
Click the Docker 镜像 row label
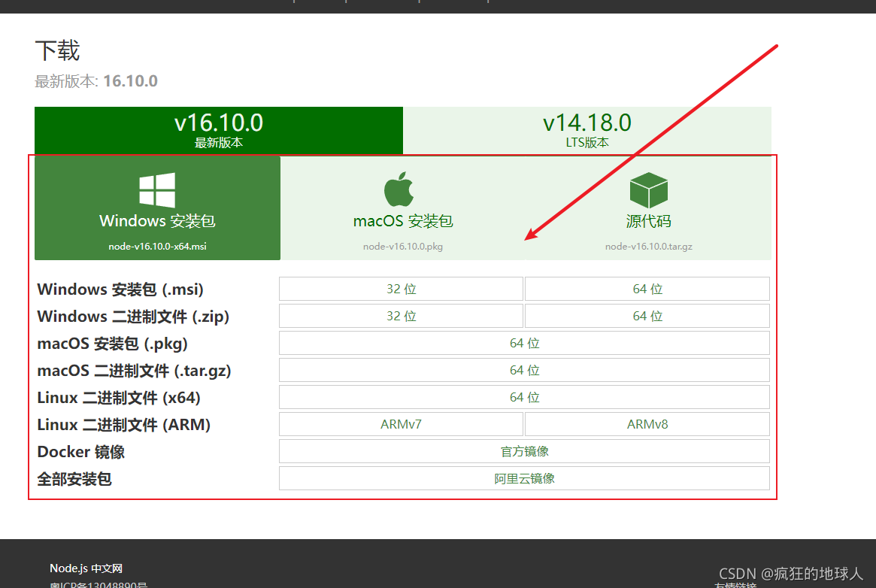[81, 452]
